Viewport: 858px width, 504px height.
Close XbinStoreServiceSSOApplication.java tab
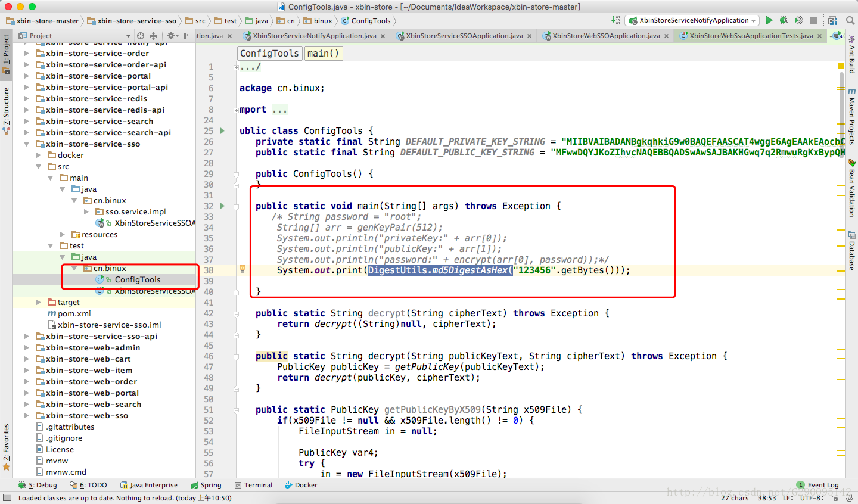click(x=529, y=36)
